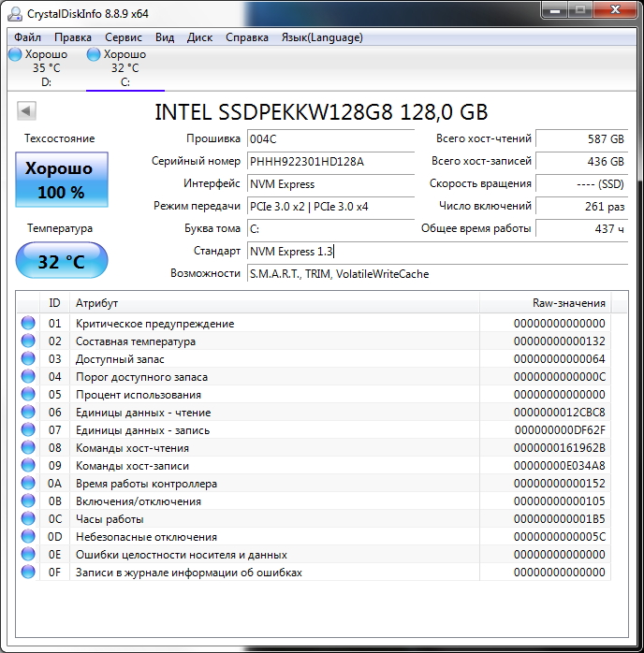Click the Прошивка field showing 004C
The image size is (644, 653).
pyautogui.click(x=330, y=138)
